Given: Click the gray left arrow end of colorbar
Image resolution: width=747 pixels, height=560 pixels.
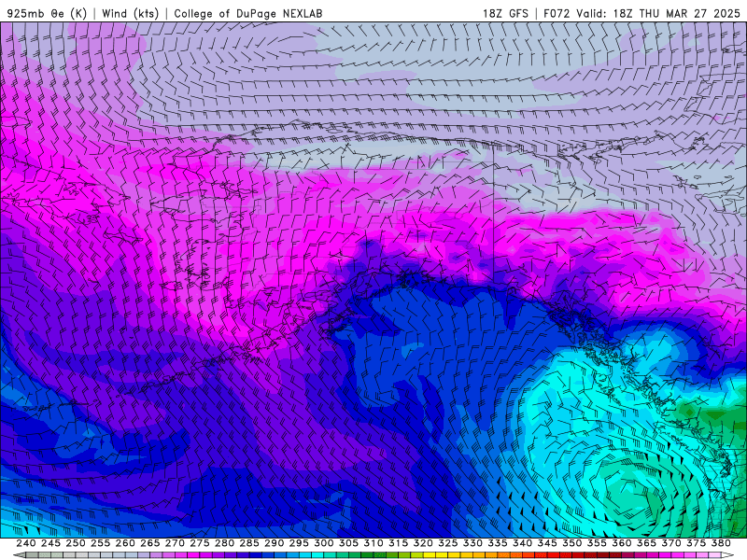Looking at the screenshot, I should (20, 555).
